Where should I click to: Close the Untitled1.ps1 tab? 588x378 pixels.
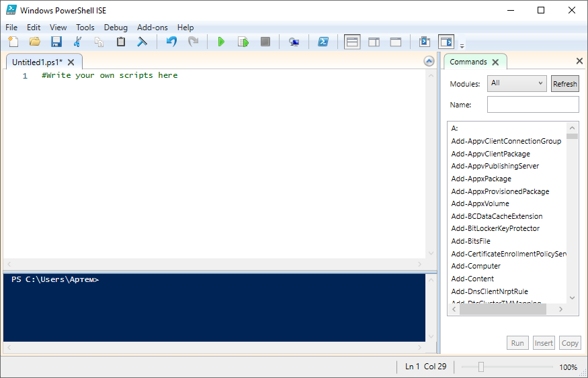tap(71, 62)
